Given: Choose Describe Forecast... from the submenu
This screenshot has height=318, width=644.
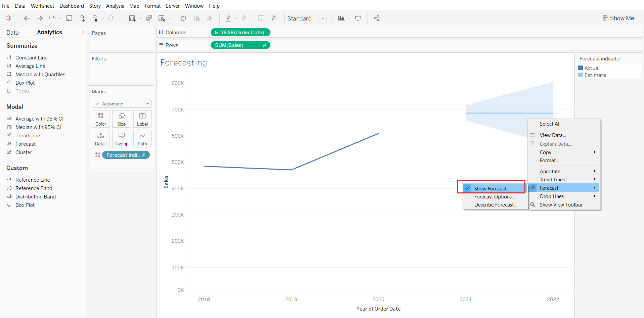Looking at the screenshot, I should tap(496, 205).
